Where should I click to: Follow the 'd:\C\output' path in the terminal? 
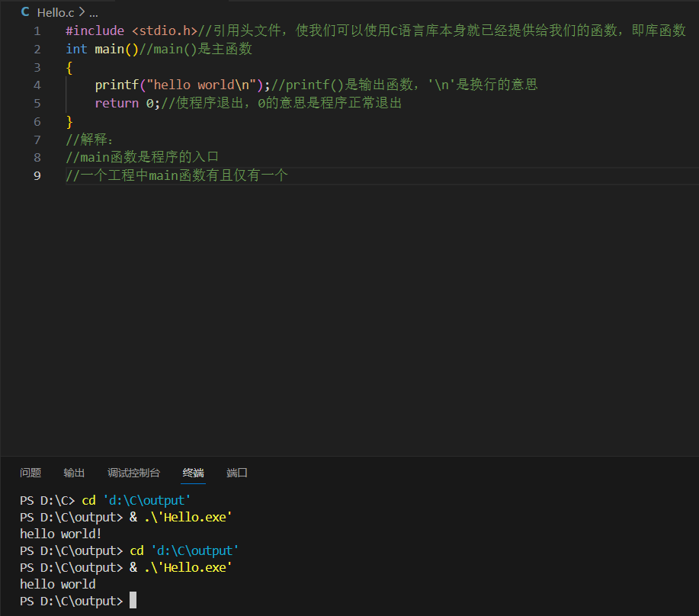[x=147, y=500]
